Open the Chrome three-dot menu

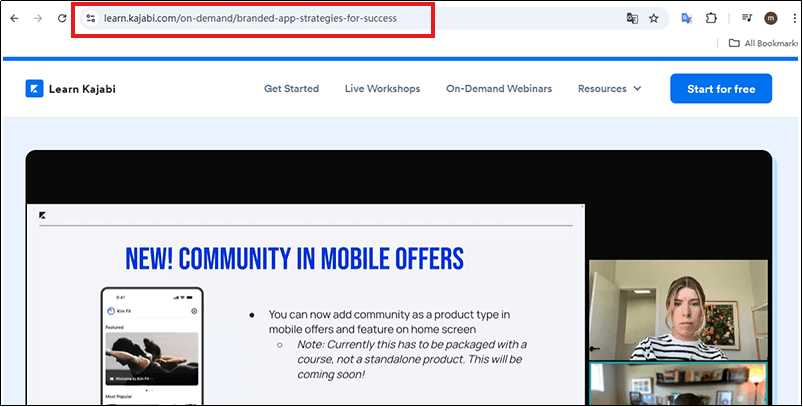point(790,18)
